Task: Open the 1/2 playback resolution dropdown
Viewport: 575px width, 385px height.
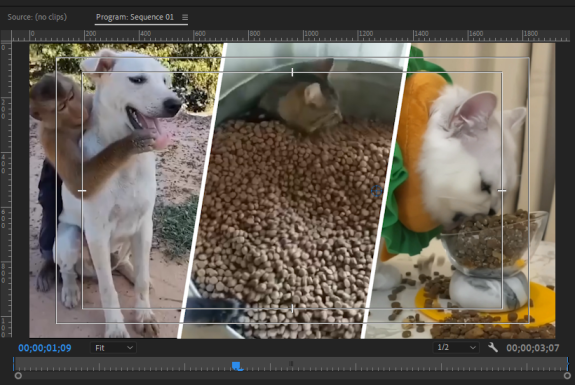Action: click(x=456, y=347)
